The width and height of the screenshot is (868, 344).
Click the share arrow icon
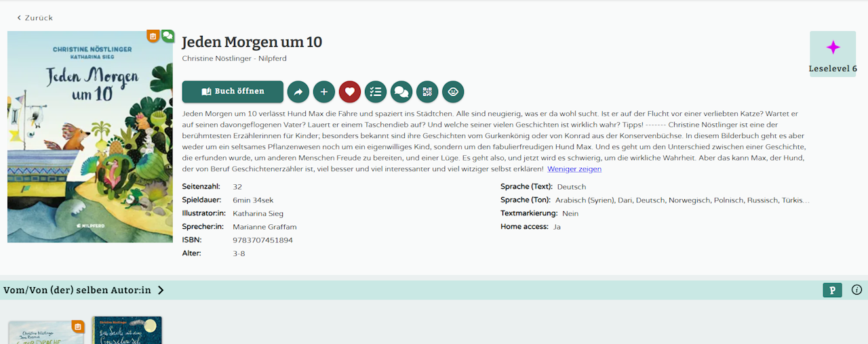tap(298, 91)
